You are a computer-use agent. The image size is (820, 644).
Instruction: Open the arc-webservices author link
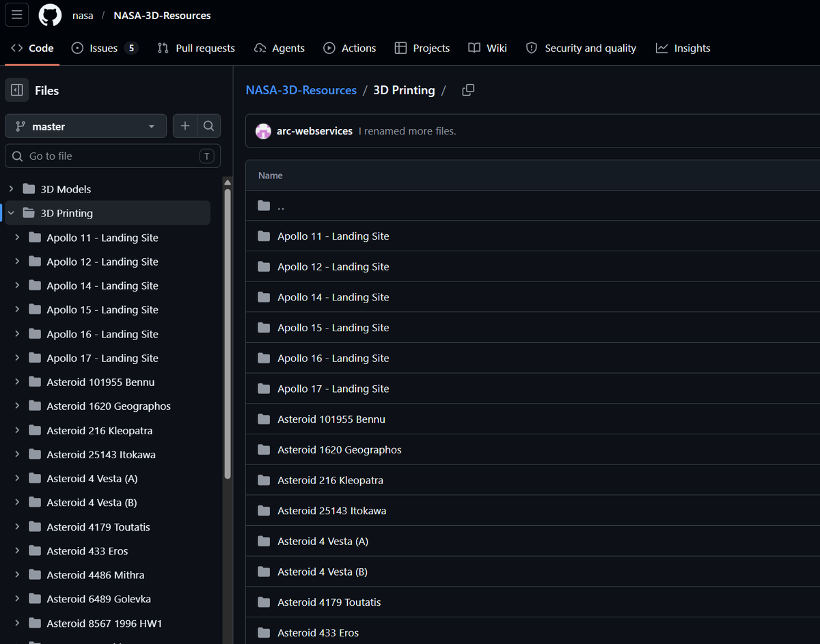pos(314,131)
